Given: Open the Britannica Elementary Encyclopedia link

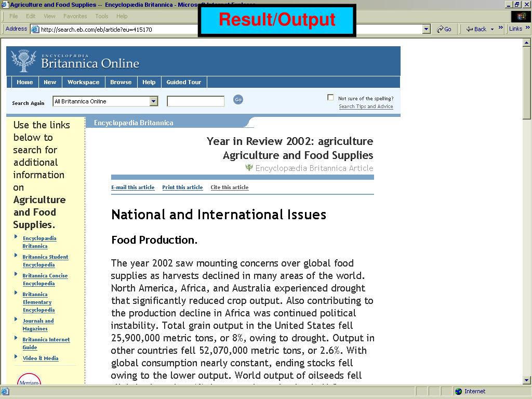Looking at the screenshot, I should pyautogui.click(x=38, y=302).
